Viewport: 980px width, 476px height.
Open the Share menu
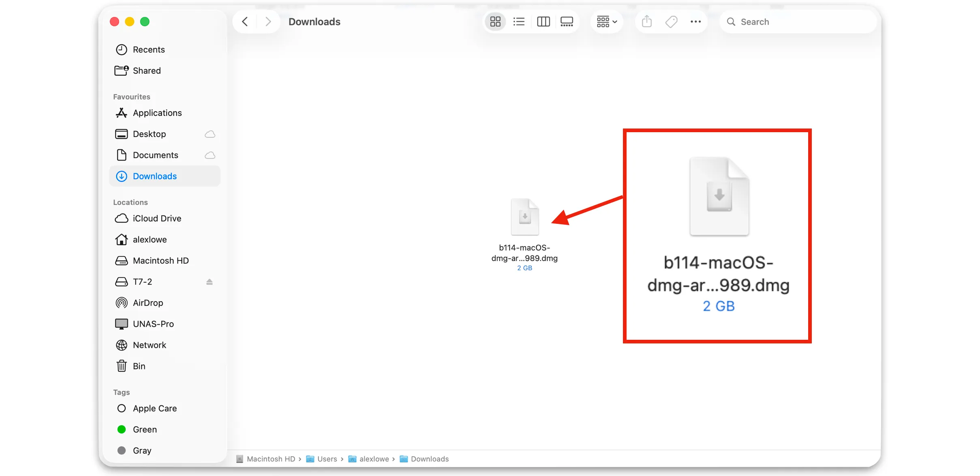tap(646, 21)
